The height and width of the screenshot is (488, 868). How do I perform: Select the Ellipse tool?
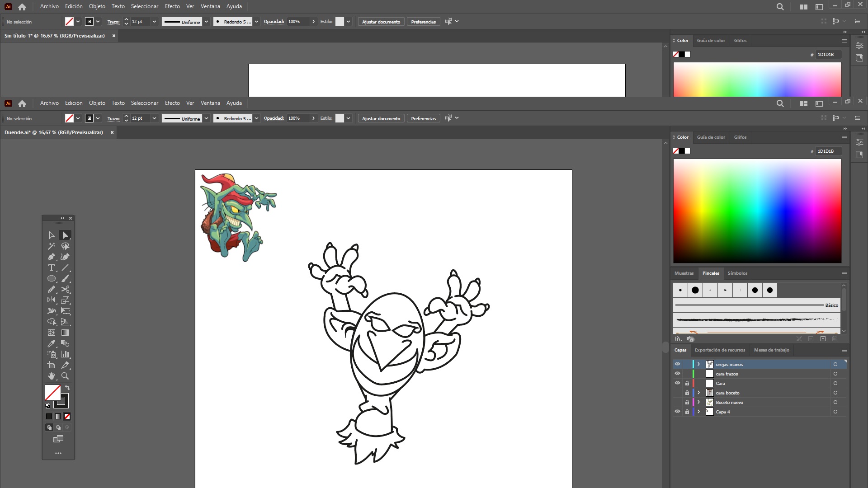[x=52, y=279]
